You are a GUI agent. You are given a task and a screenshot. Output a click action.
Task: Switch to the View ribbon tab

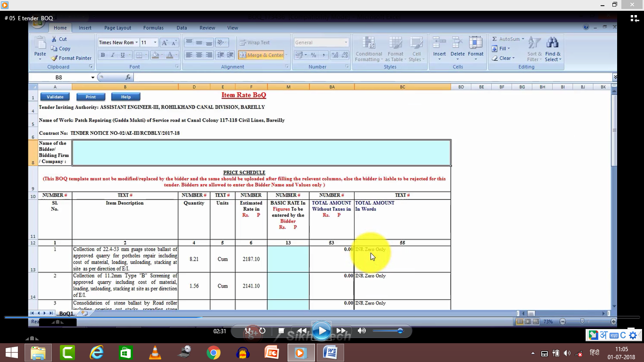pyautogui.click(x=233, y=28)
